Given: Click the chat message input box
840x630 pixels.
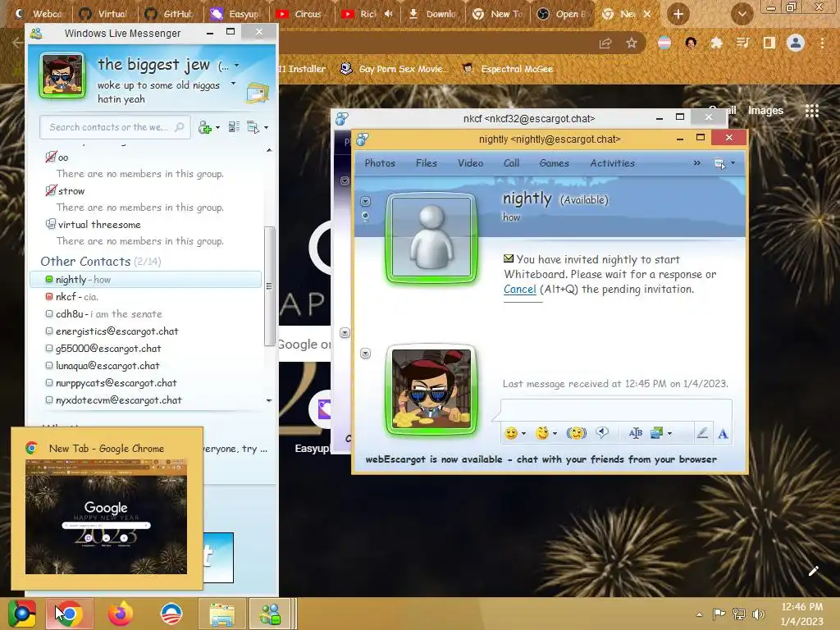Looking at the screenshot, I should coord(616,410).
